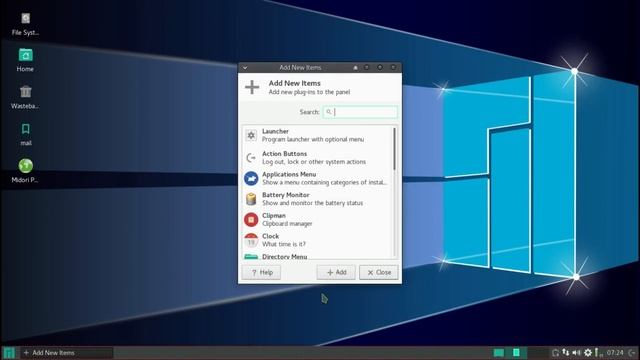Close window via title bar button
Image resolution: width=640 pixels, height=360 pixels.
point(393,67)
